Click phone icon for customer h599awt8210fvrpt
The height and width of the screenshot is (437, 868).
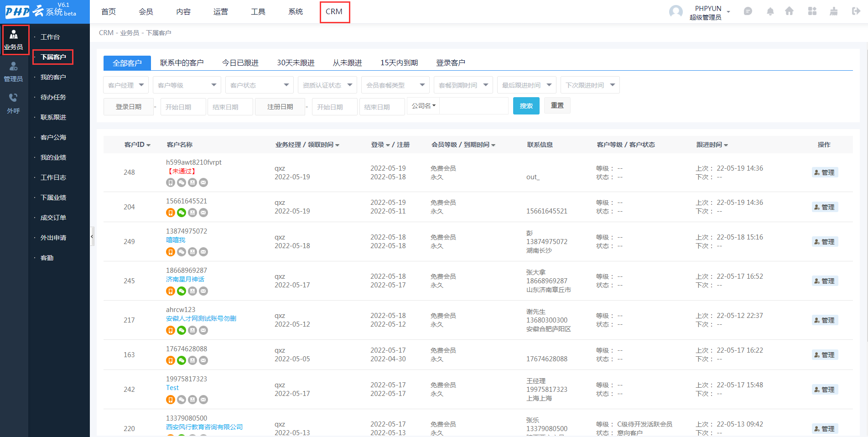[x=171, y=182]
